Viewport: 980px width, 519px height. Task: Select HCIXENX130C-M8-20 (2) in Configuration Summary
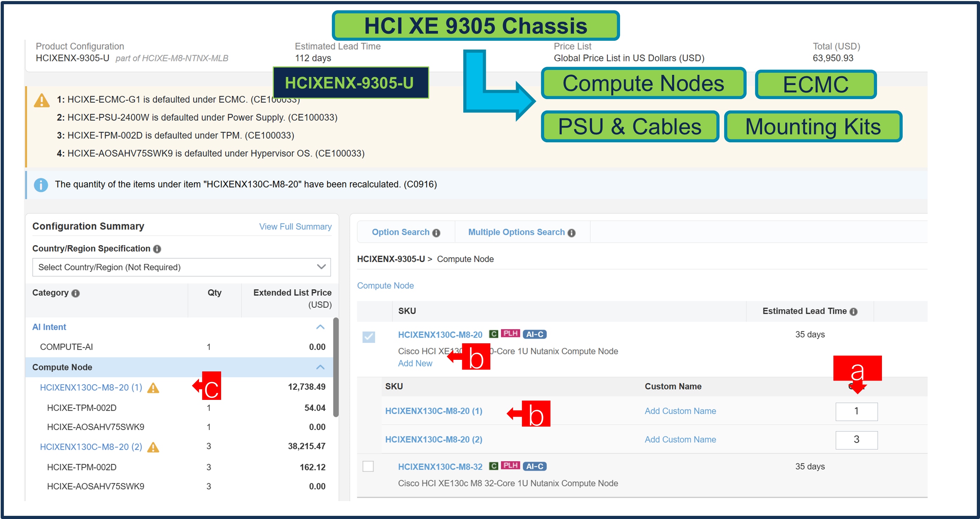point(91,447)
